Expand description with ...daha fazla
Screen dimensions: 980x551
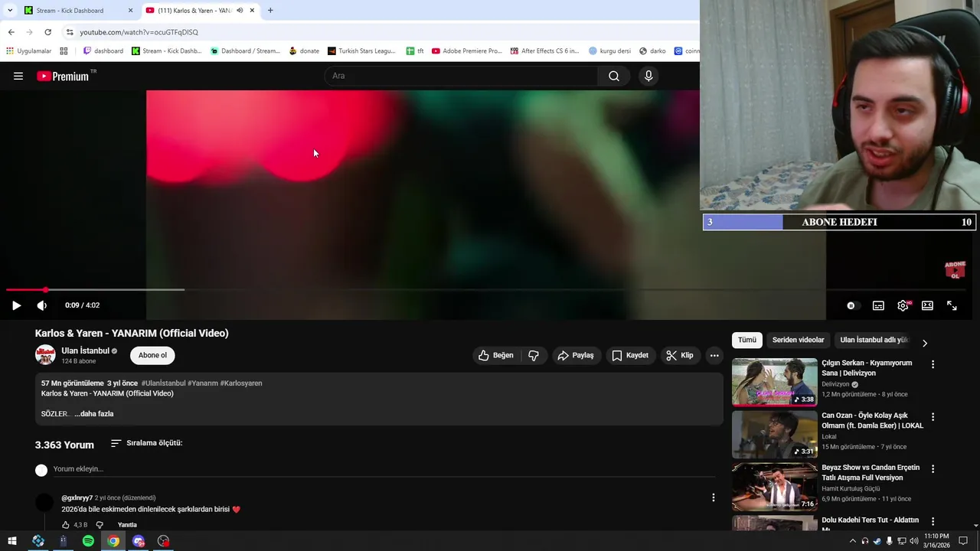93,414
